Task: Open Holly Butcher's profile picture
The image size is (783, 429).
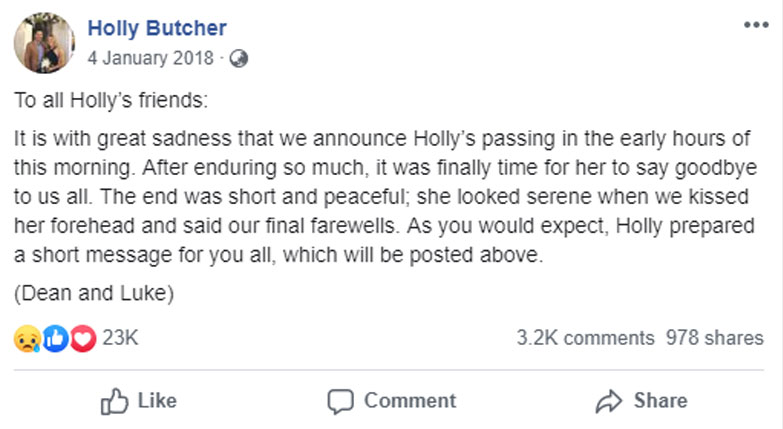Action: pyautogui.click(x=41, y=43)
